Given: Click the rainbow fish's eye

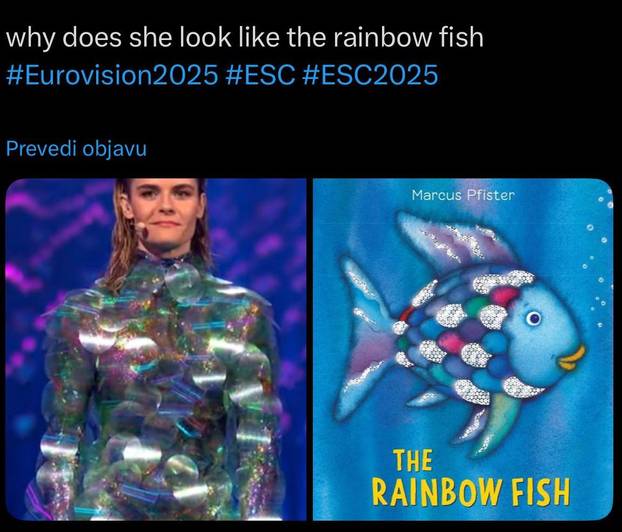Looking at the screenshot, I should pos(534,318).
